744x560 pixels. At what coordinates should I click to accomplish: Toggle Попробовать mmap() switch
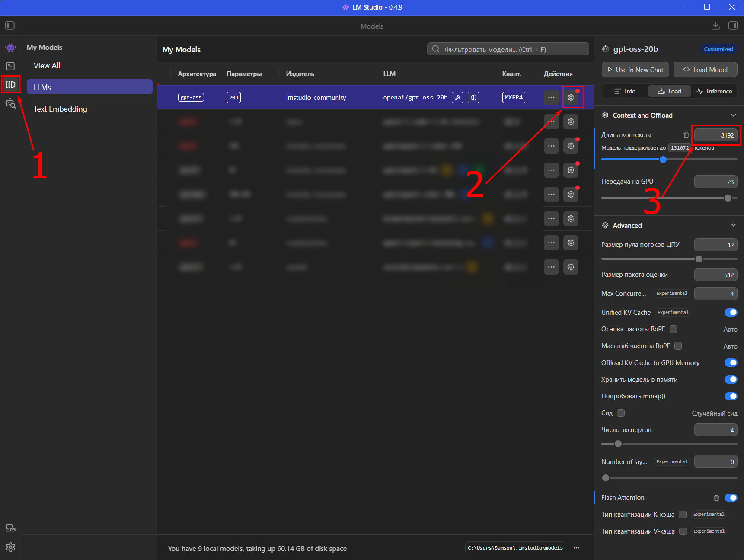731,396
